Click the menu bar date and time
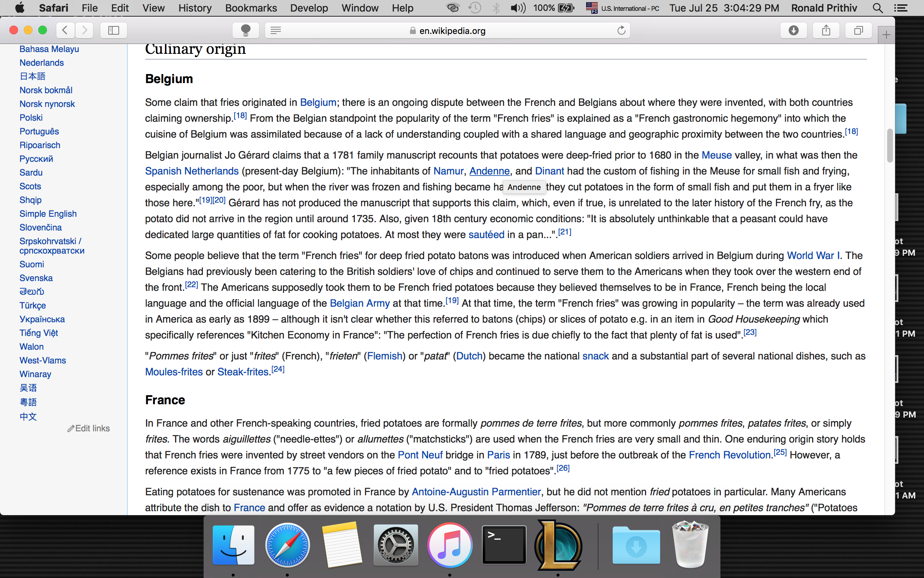The image size is (924, 578). [724, 8]
